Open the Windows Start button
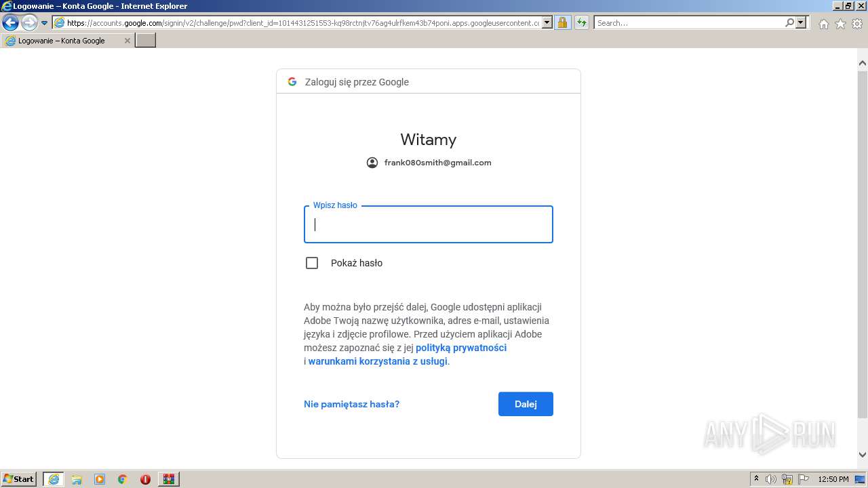 coord(18,479)
